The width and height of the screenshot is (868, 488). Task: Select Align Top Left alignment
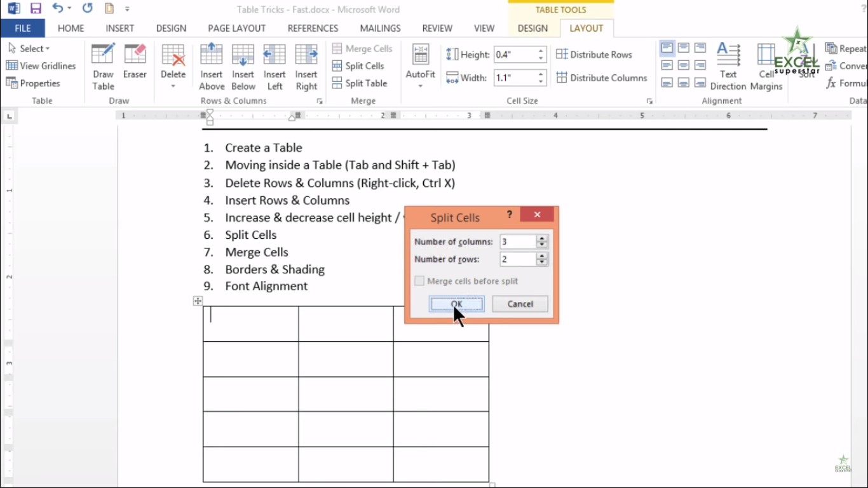tap(667, 48)
